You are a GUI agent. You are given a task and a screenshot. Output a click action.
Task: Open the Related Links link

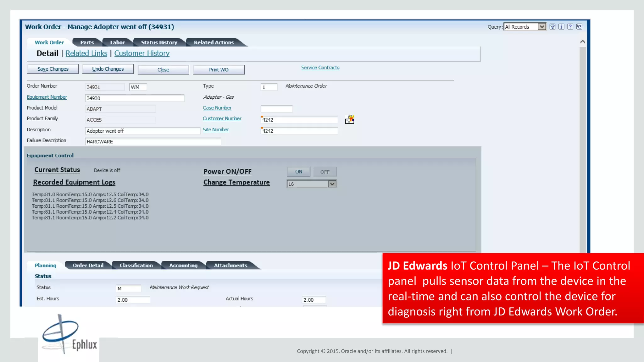point(86,53)
